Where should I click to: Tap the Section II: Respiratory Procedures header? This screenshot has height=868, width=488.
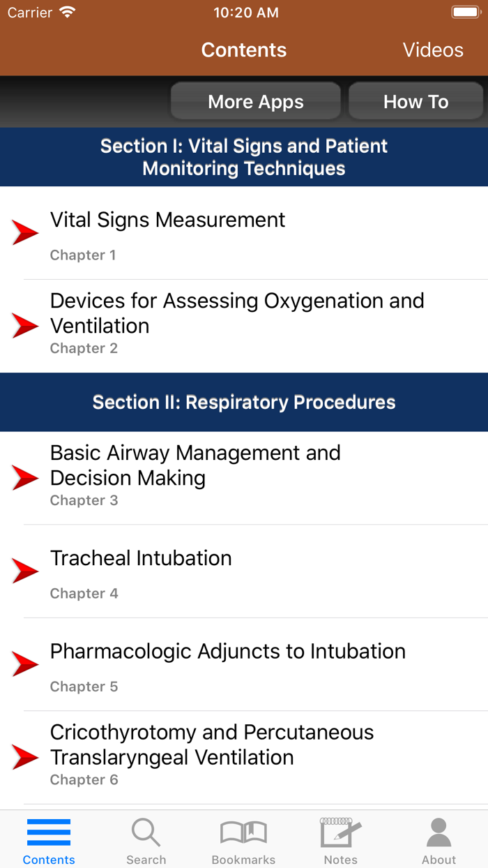click(x=244, y=403)
